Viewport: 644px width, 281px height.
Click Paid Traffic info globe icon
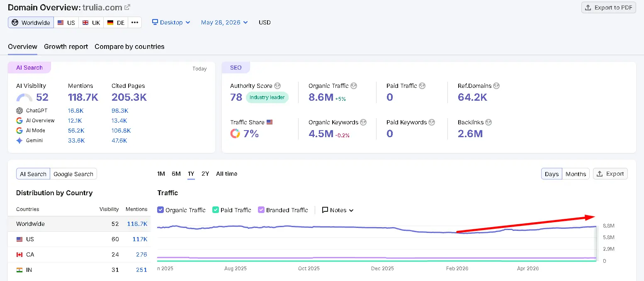click(x=422, y=86)
